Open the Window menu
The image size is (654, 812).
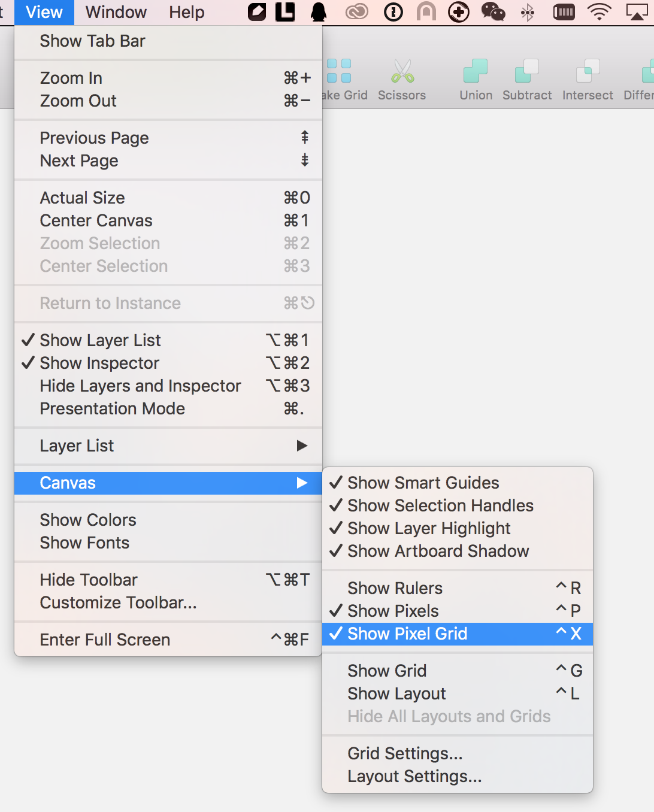(x=116, y=12)
